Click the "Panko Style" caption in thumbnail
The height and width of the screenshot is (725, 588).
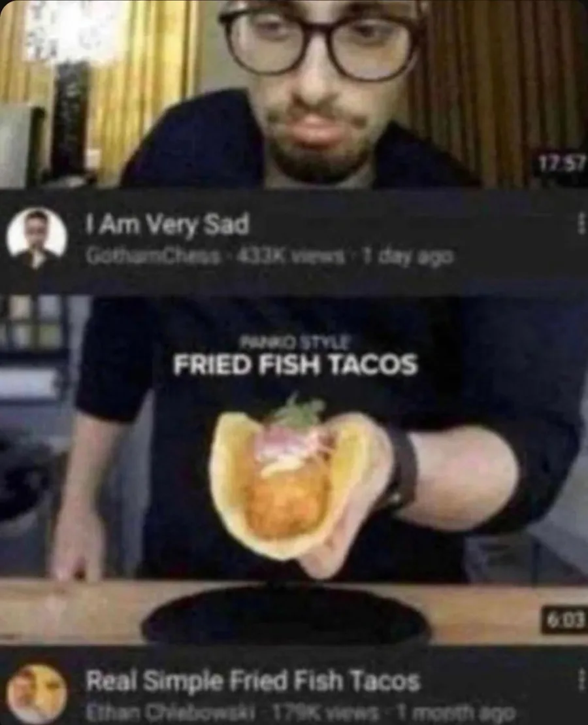295,343
